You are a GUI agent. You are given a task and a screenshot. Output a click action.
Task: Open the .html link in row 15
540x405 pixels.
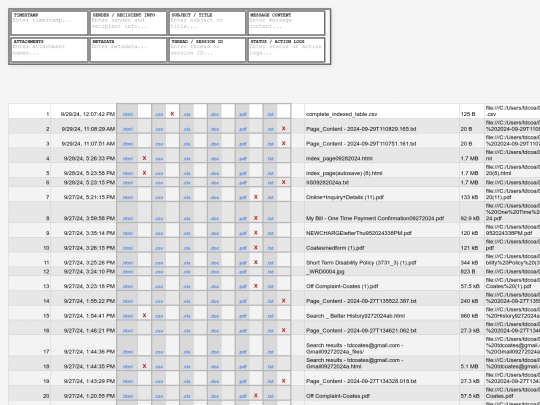[x=127, y=316]
